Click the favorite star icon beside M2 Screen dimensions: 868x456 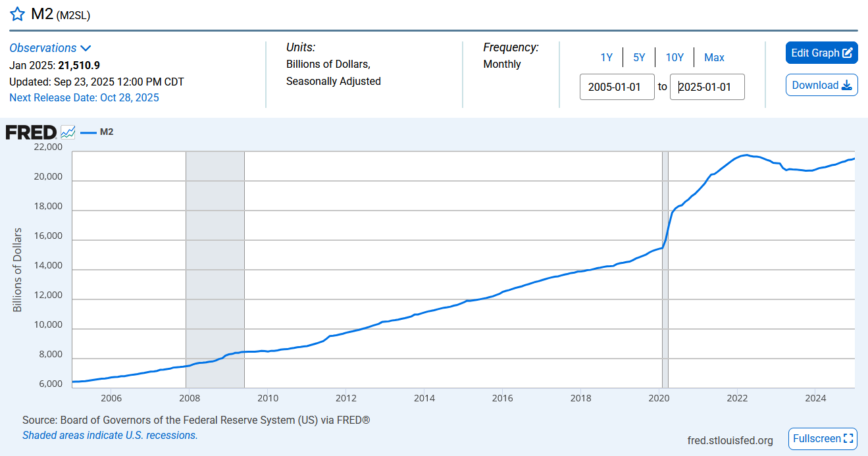[17, 15]
